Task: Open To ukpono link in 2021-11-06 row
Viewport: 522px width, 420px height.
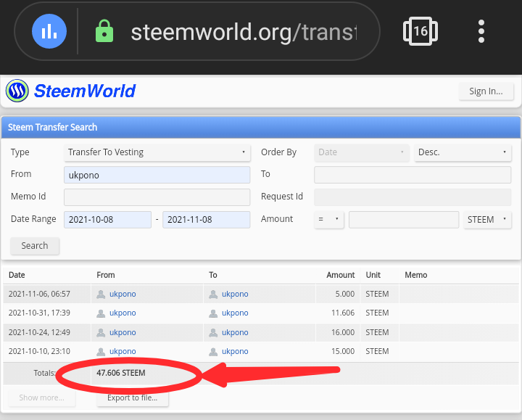Action: pyautogui.click(x=235, y=294)
